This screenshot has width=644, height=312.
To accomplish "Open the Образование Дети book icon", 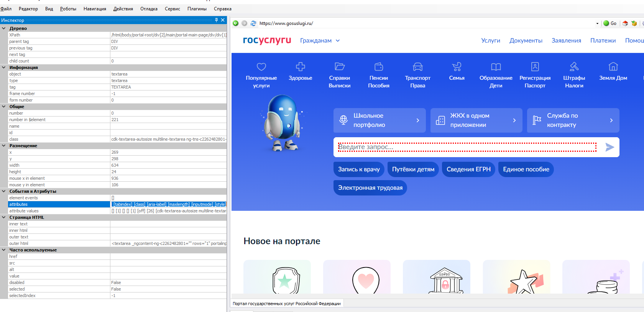I will click(496, 67).
